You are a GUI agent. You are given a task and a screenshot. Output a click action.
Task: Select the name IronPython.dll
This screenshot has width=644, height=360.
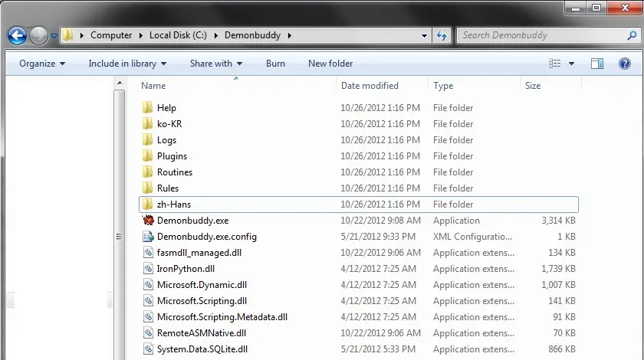pyautogui.click(x=186, y=269)
